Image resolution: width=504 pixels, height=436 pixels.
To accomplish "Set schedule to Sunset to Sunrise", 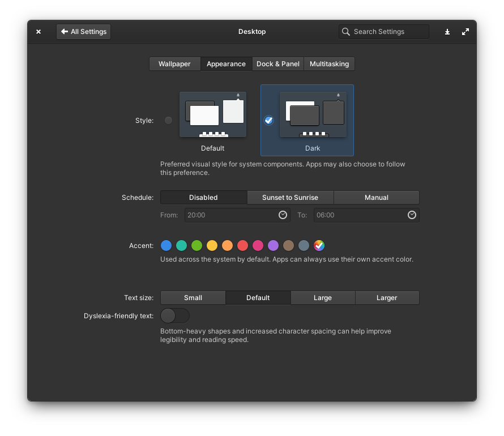I will click(290, 198).
